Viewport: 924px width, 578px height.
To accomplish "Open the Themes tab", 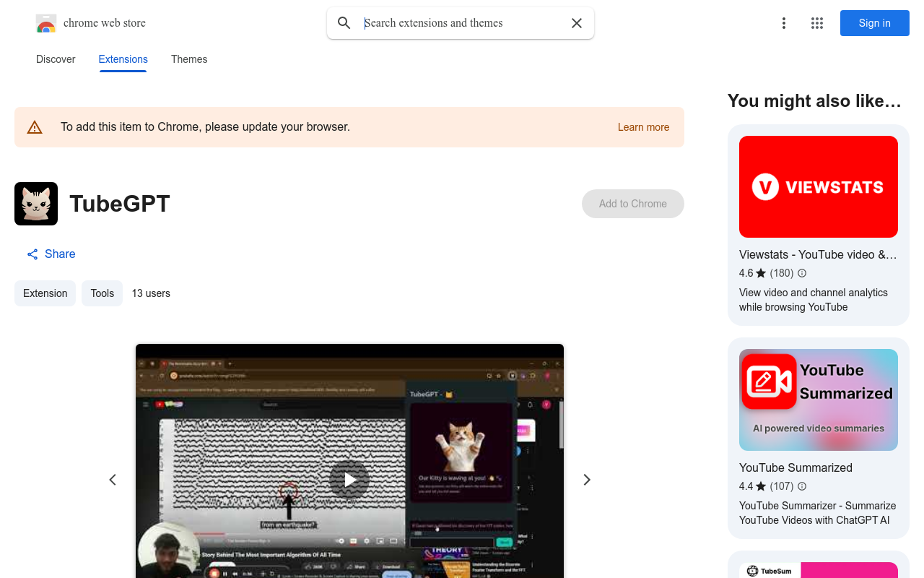I will (189, 59).
